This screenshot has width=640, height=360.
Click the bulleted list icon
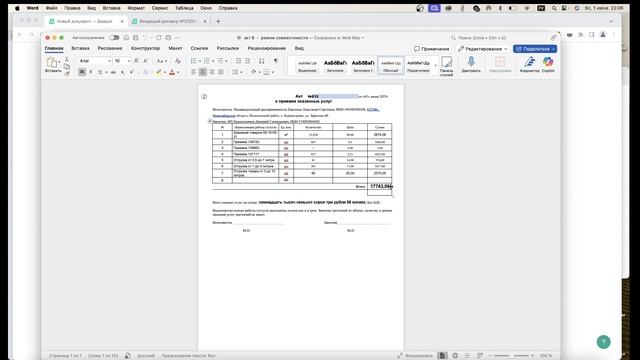pyautogui.click(x=193, y=61)
